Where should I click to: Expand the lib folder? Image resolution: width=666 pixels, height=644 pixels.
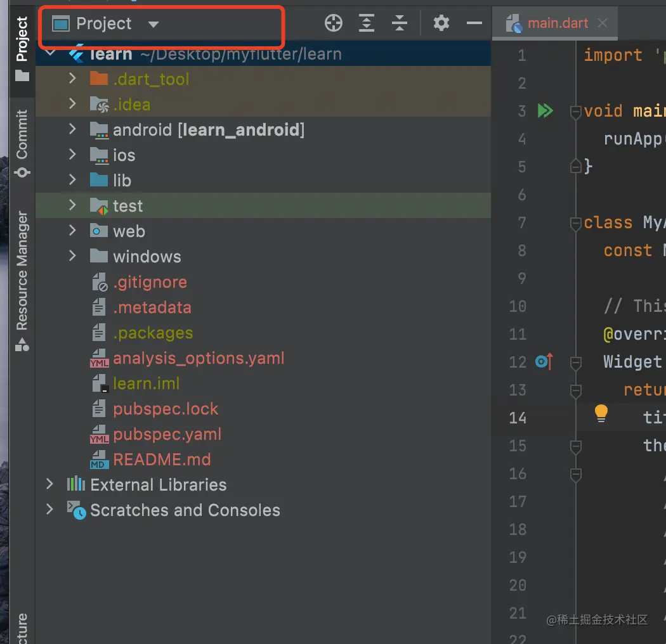(72, 180)
